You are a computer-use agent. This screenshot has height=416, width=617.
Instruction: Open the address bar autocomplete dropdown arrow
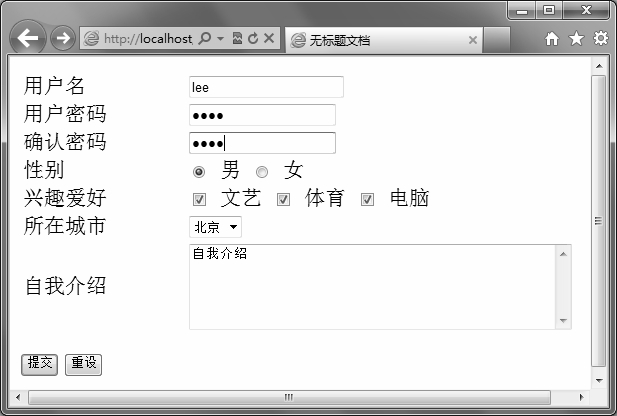click(220, 39)
